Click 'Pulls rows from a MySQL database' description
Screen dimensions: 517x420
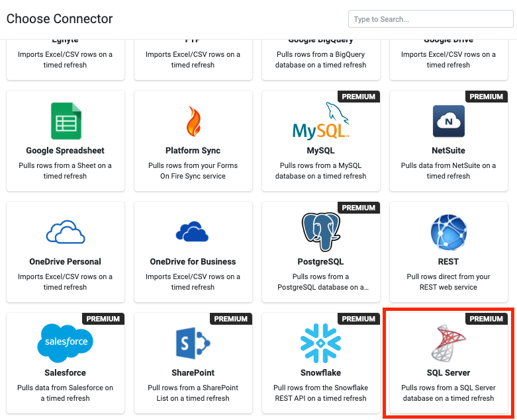coord(321,171)
